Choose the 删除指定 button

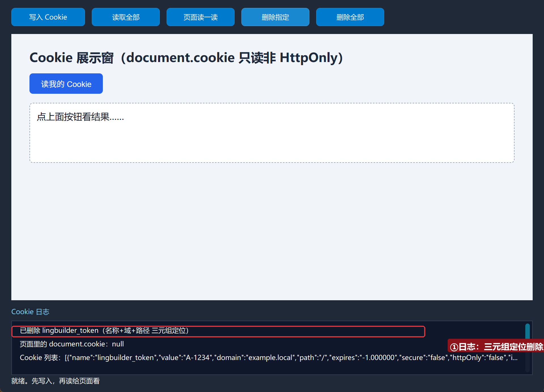pyautogui.click(x=275, y=17)
